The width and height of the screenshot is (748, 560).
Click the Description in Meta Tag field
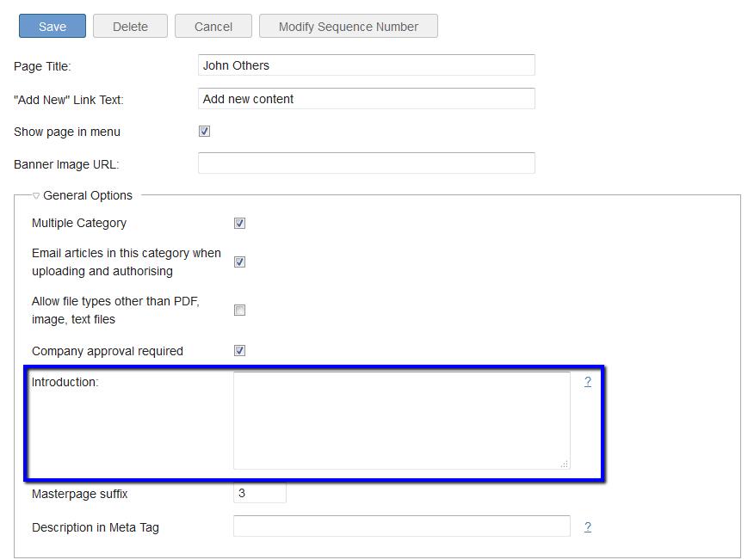[402, 526]
